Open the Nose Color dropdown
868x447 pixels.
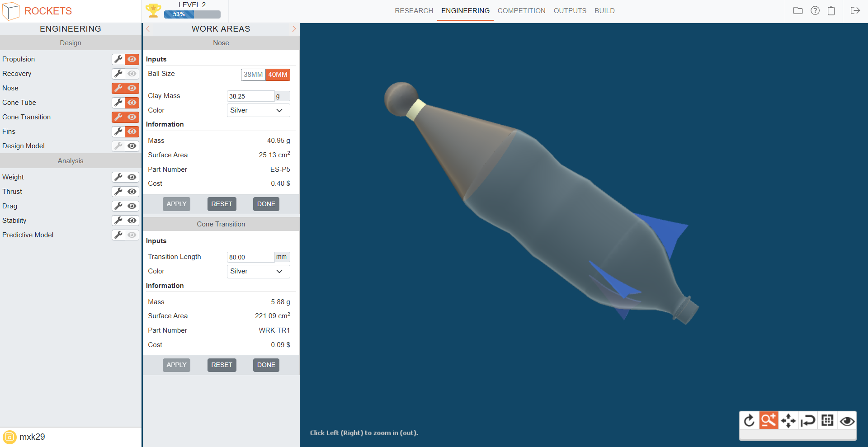click(258, 110)
